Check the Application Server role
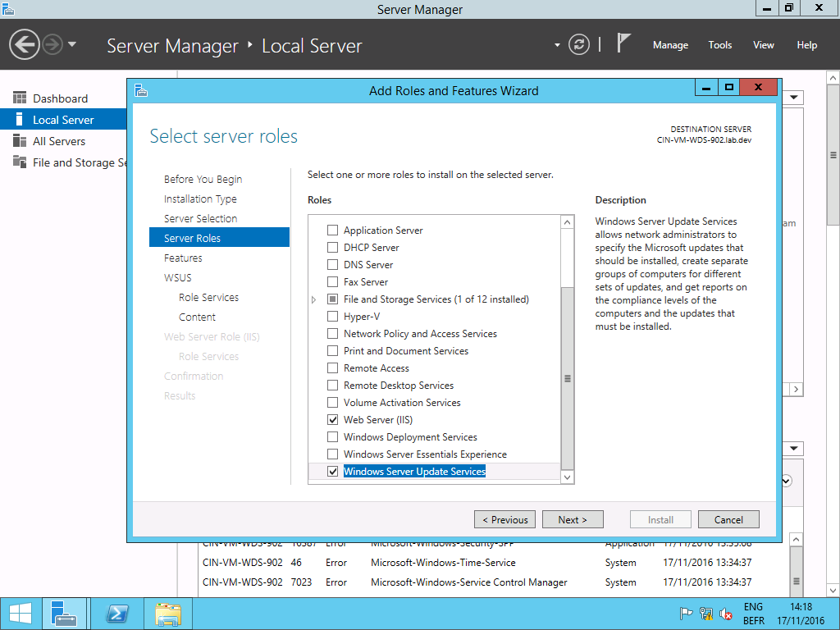 pyautogui.click(x=333, y=231)
